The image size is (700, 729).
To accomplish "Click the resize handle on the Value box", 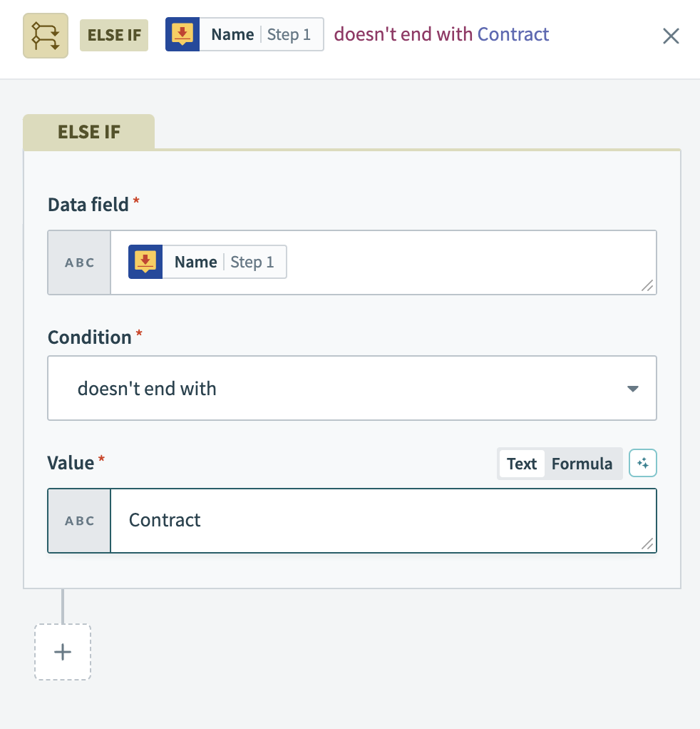I will pos(647,545).
